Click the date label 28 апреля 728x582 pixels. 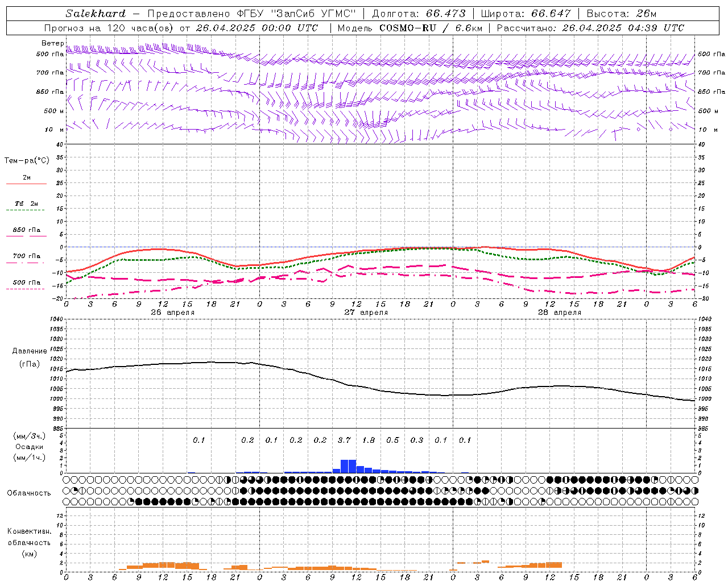[559, 313]
